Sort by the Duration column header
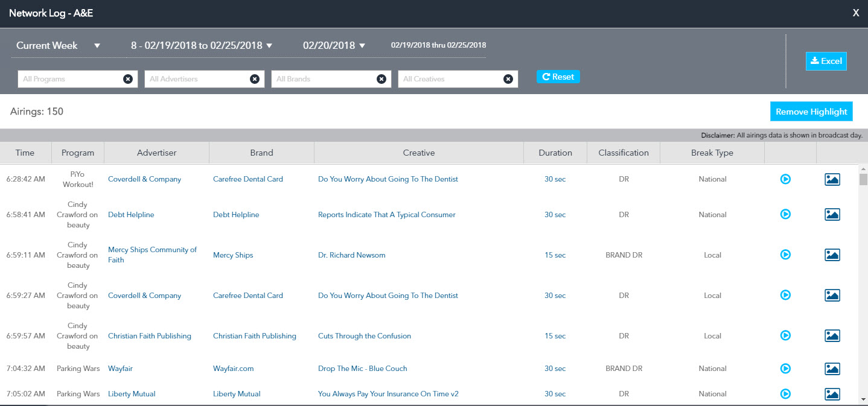 coord(555,153)
